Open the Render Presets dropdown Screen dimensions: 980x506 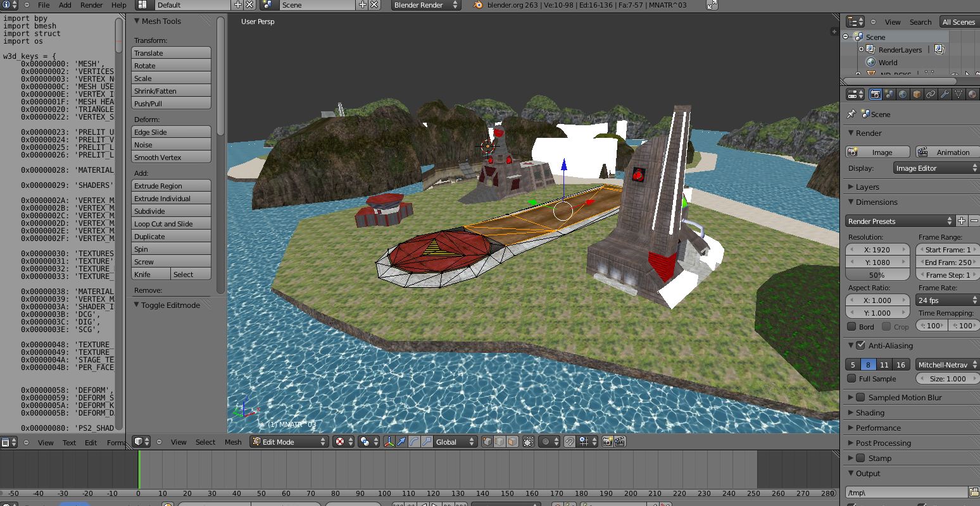(x=899, y=221)
